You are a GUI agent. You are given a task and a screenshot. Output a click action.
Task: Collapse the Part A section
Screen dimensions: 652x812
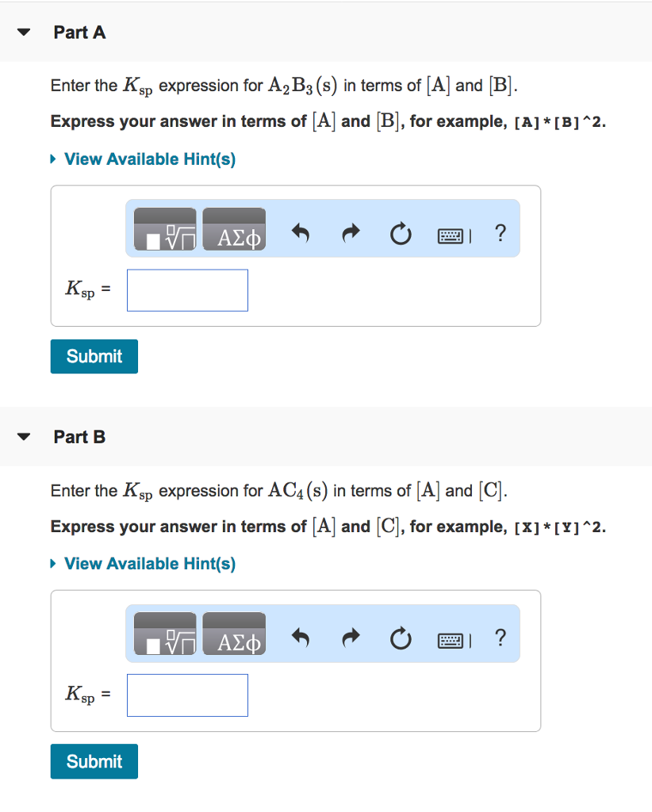[x=24, y=32]
